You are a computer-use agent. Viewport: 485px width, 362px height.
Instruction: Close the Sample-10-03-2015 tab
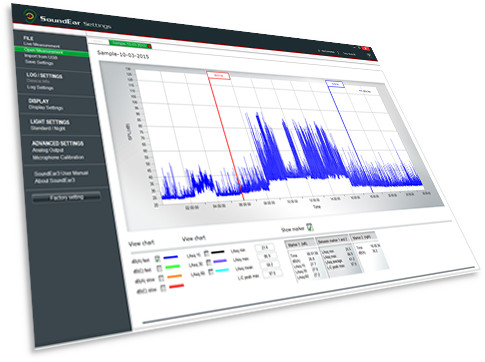[150, 46]
